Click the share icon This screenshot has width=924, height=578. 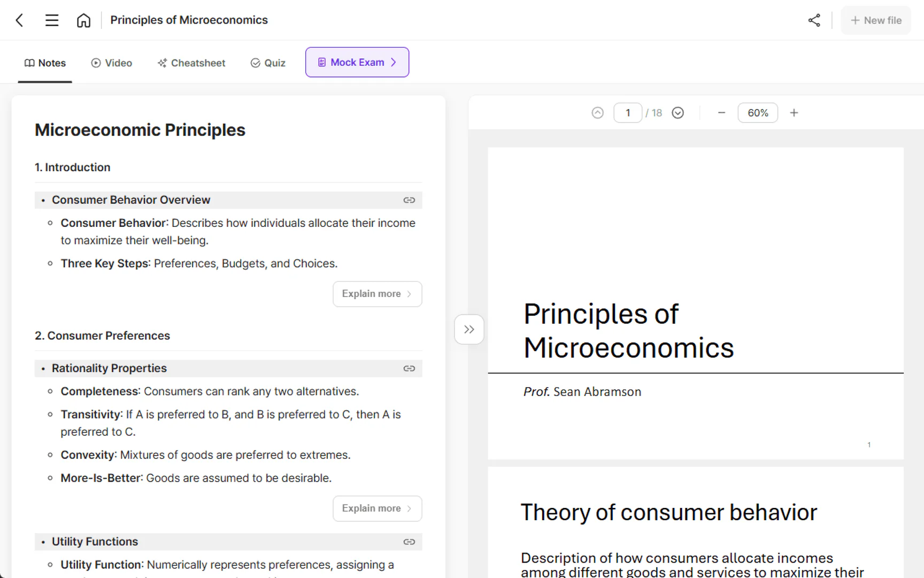click(814, 20)
